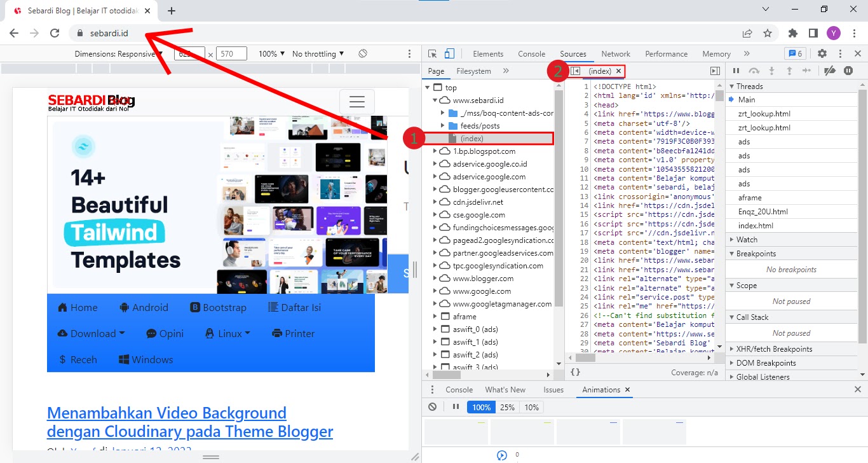
Task: Select the Enqz_20U.html thread
Action: [x=792, y=212]
